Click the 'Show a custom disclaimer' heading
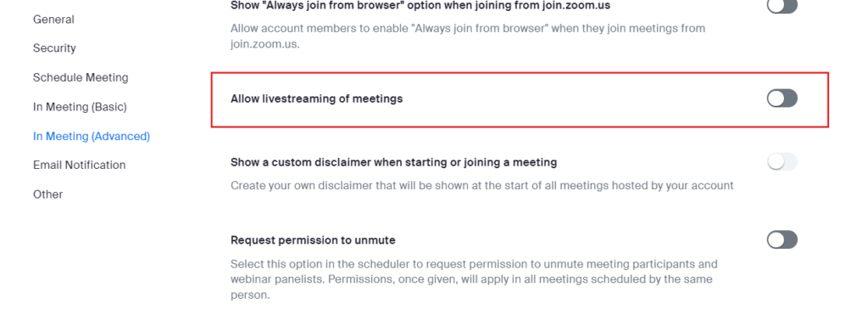 pos(393,162)
